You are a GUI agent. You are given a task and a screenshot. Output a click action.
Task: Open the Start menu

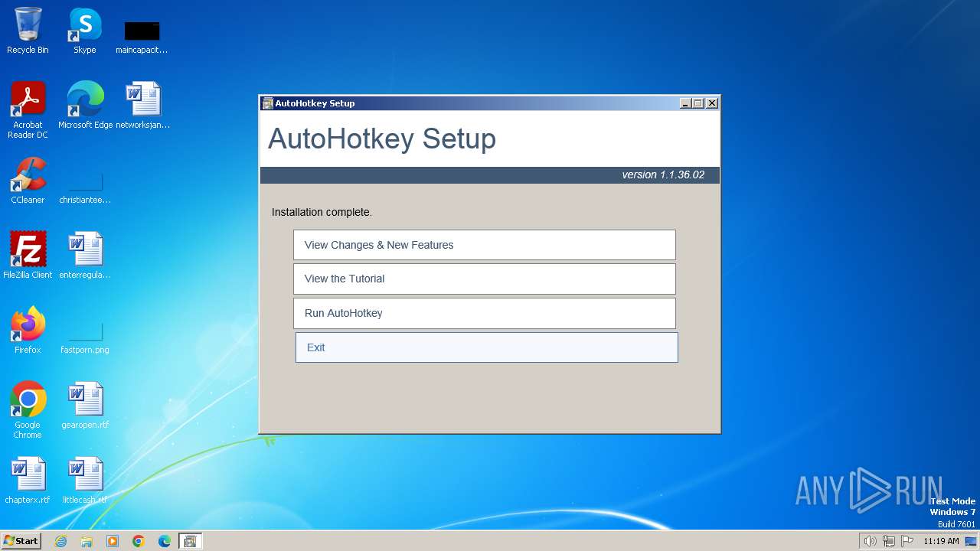click(x=21, y=541)
